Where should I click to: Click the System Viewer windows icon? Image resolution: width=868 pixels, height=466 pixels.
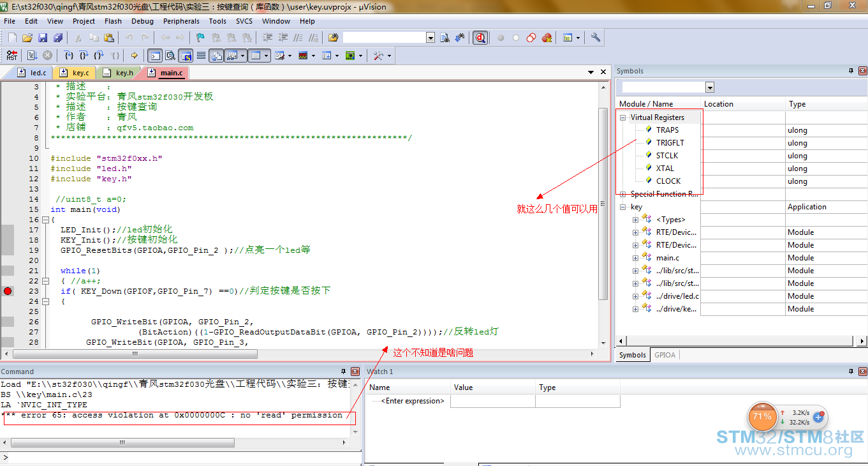tap(349, 56)
